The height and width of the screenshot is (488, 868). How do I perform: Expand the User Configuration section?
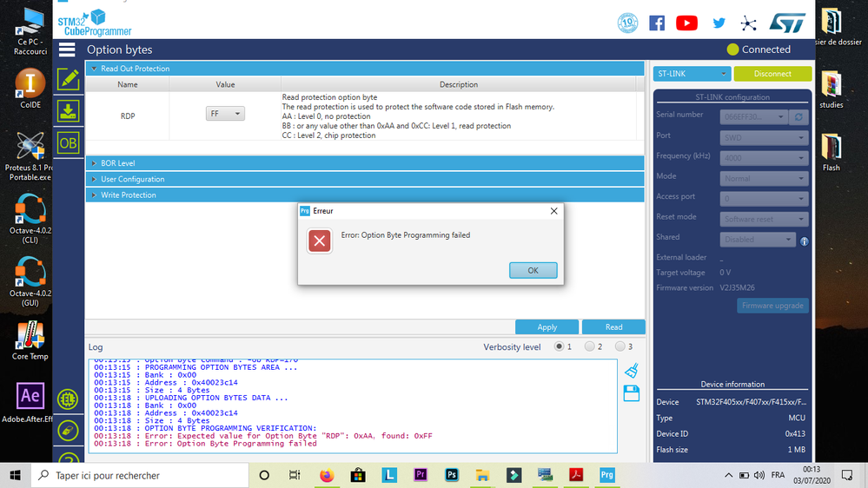pyautogui.click(x=365, y=179)
